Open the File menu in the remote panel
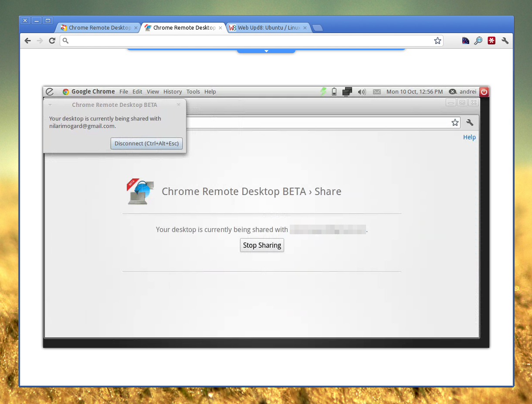Image resolution: width=532 pixels, height=404 pixels. pos(124,91)
